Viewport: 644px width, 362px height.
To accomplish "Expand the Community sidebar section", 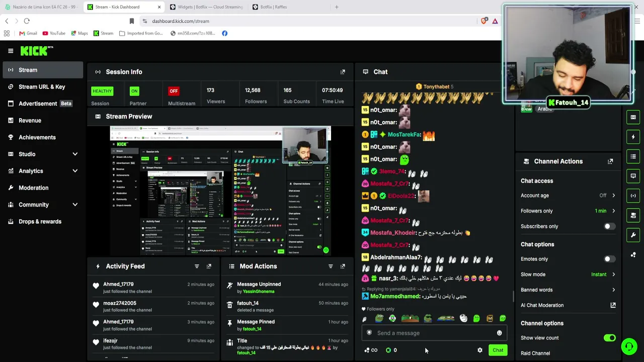I will [43, 205].
